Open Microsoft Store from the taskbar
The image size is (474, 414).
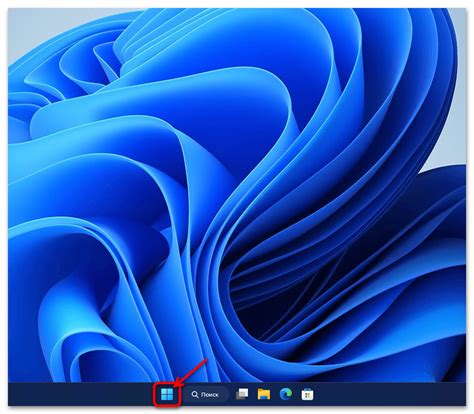click(307, 395)
